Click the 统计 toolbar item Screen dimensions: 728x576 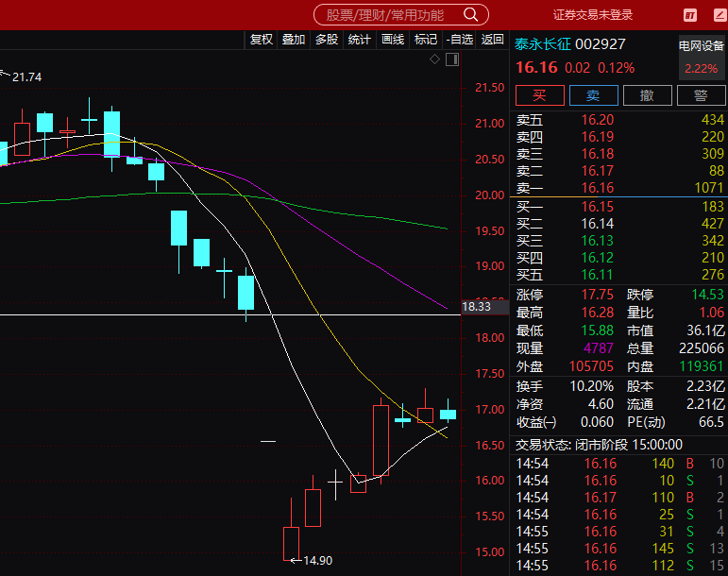coord(360,40)
